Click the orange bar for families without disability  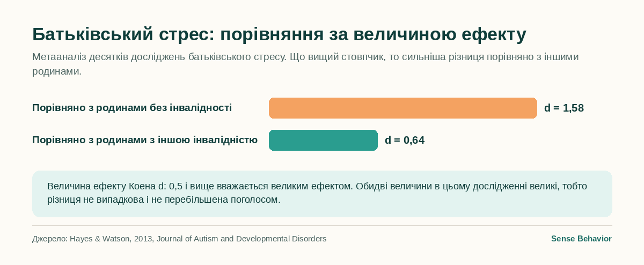tap(402, 108)
